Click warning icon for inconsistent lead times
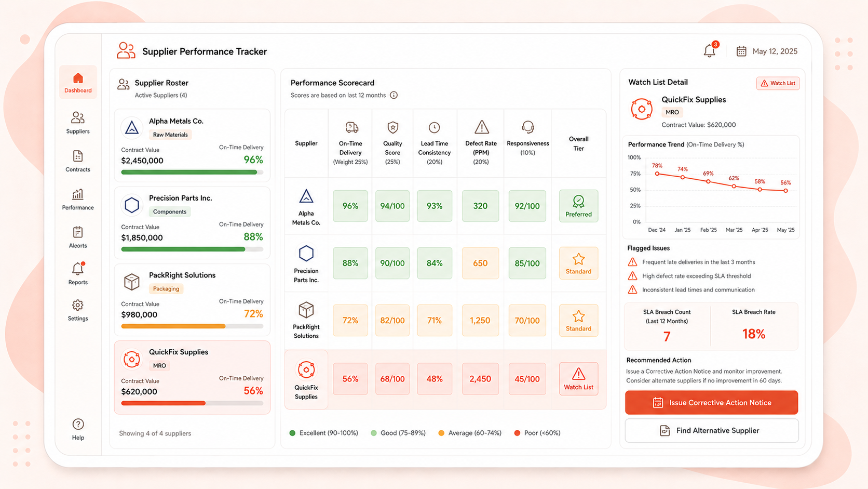Screen dimensions: 868x489 click(632, 290)
